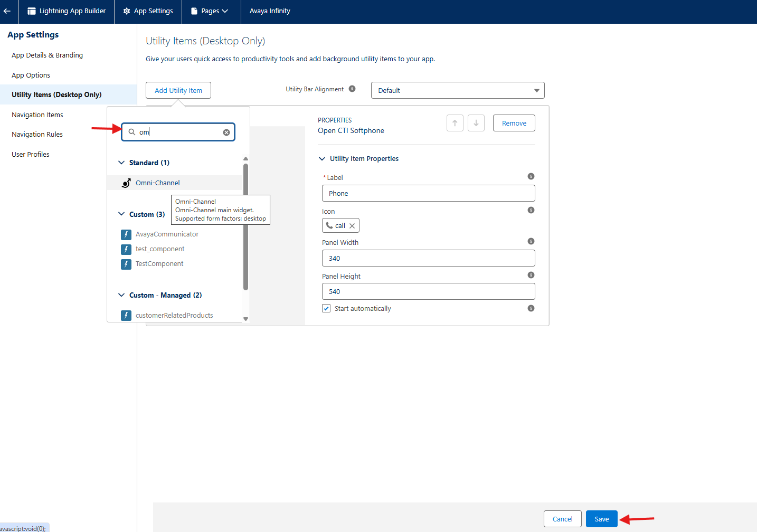Screen dimensions: 757x532
Task: Show info for Utility Bar Alignment
Action: tap(352, 89)
